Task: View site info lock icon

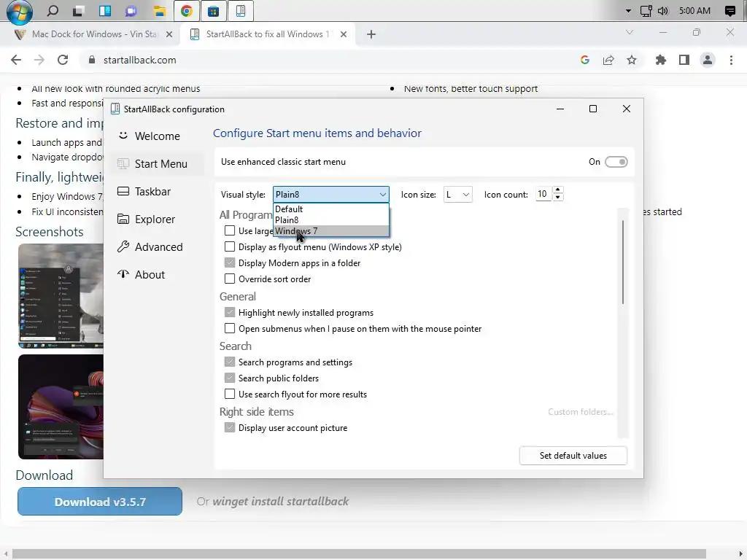Action: [91, 60]
